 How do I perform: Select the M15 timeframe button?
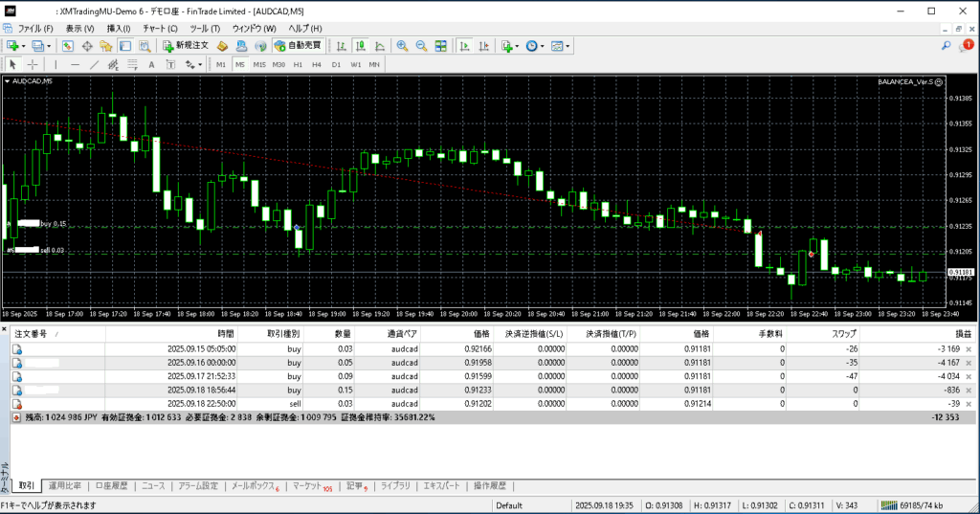(258, 64)
